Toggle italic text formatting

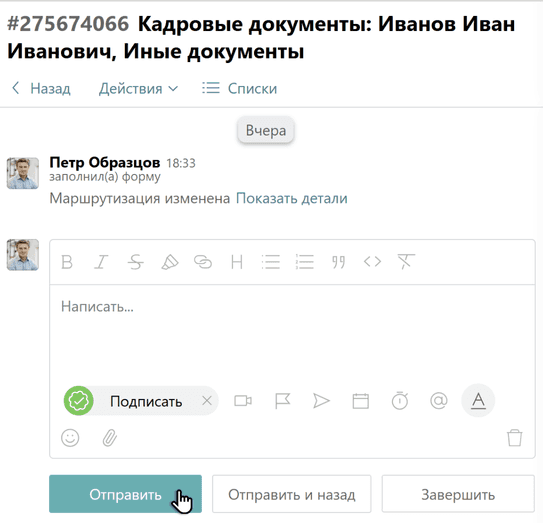[101, 262]
